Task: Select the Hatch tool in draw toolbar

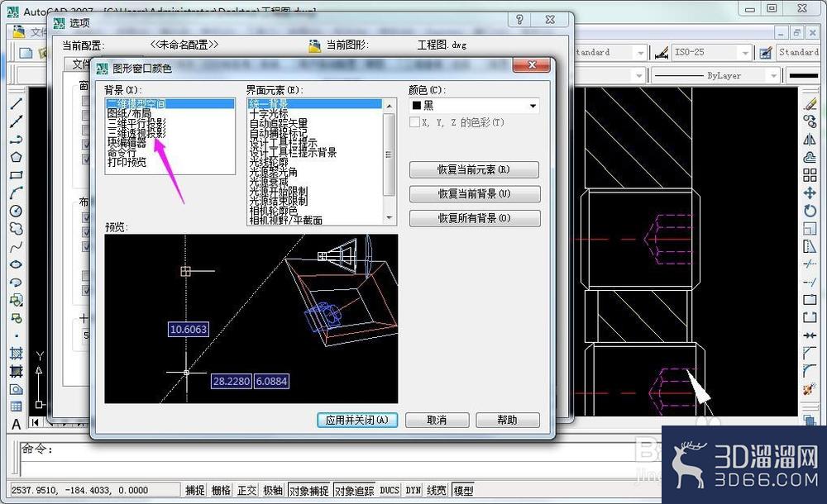Action: coord(17,354)
